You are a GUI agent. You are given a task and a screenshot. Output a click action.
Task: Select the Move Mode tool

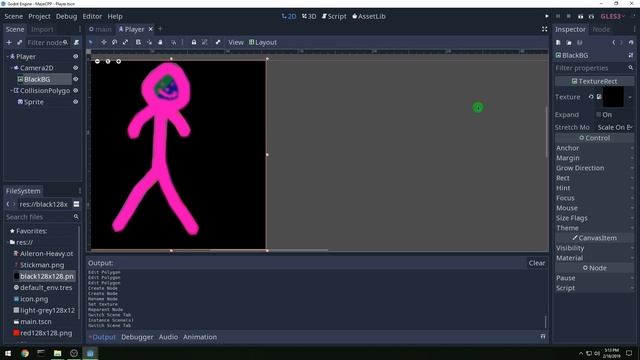click(x=104, y=42)
